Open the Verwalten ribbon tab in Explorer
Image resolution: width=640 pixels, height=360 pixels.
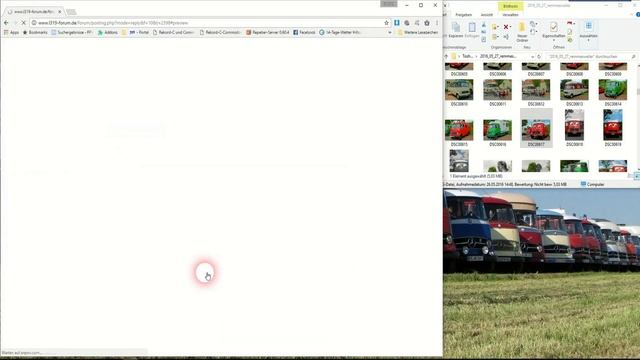pyautogui.click(x=510, y=15)
